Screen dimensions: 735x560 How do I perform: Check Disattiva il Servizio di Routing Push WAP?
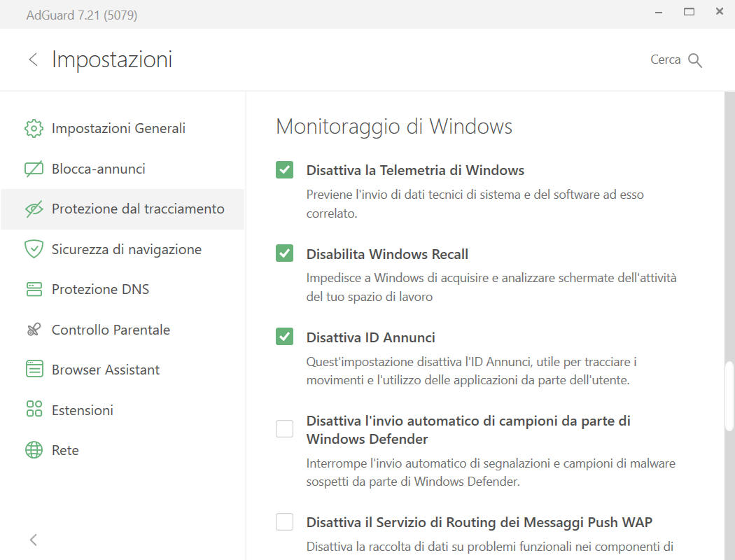click(x=284, y=521)
